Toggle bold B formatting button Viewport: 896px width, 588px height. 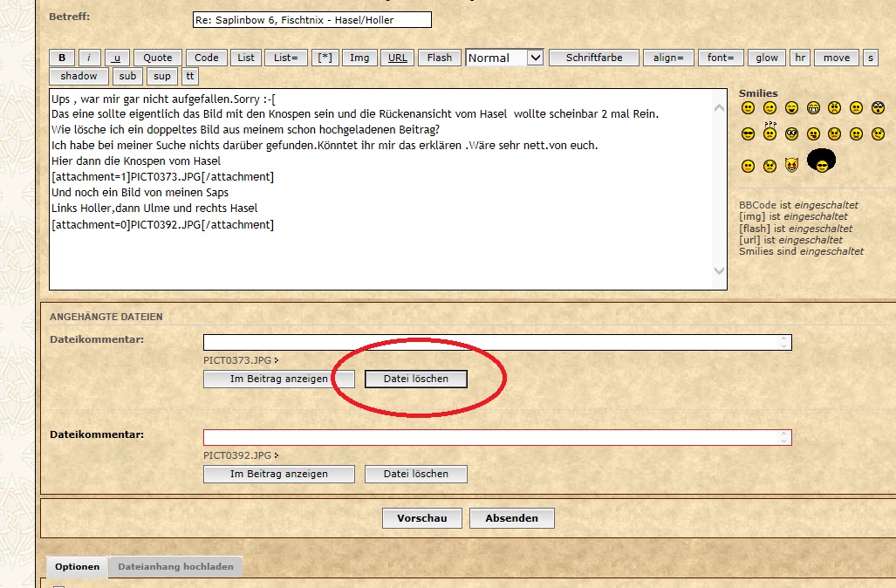[x=62, y=58]
